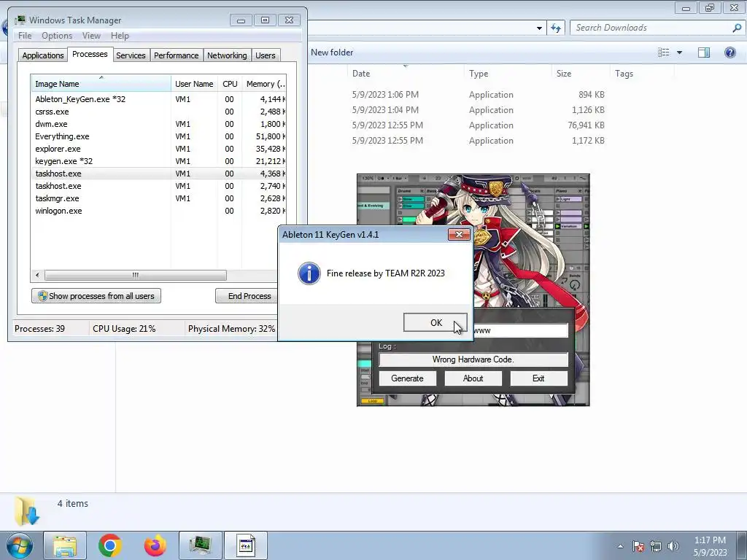Open the View menu in Task Manager
Screen dimensions: 747x560
tap(91, 36)
